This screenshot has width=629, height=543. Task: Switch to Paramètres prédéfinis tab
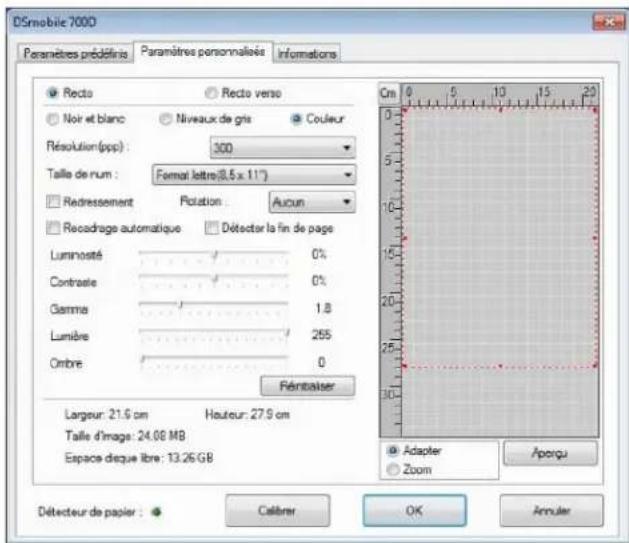tap(75, 53)
